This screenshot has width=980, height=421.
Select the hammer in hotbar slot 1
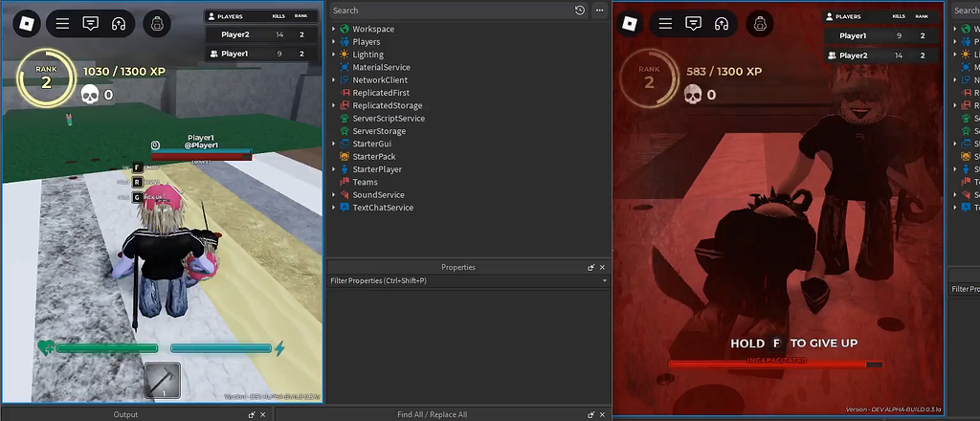tap(163, 380)
